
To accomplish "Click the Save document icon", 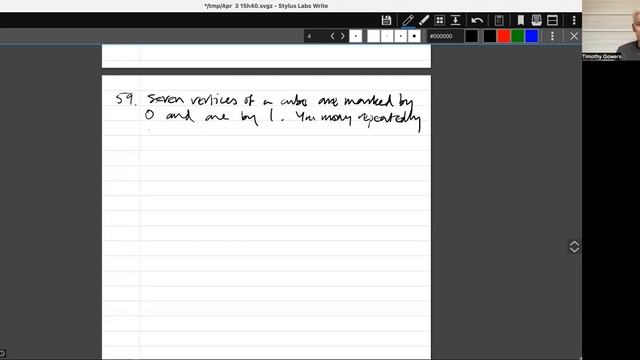I will click(x=386, y=20).
